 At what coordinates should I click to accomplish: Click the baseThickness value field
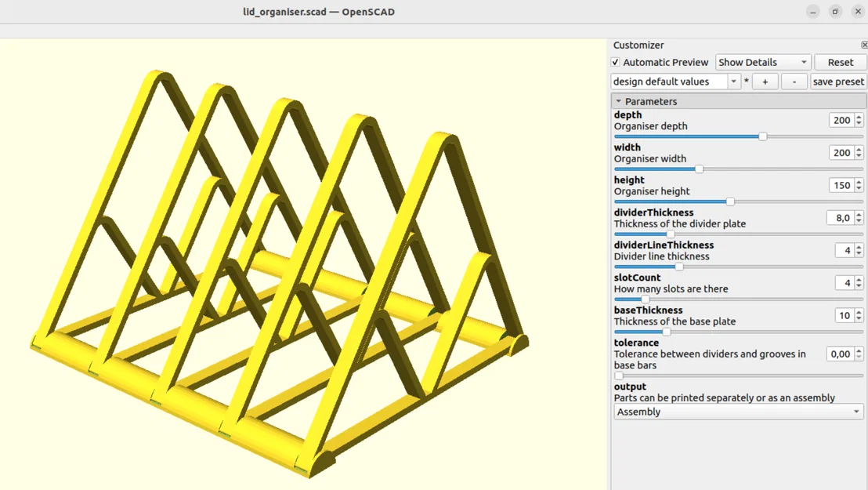844,316
